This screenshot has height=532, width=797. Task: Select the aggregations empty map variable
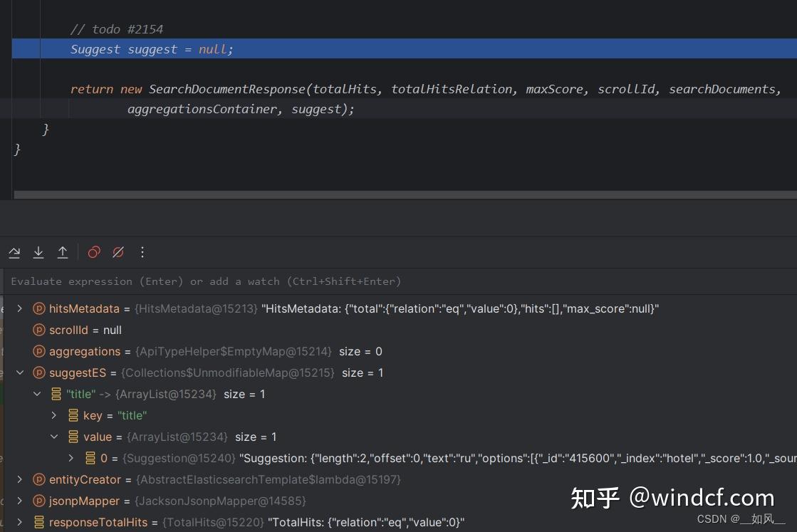(x=85, y=351)
